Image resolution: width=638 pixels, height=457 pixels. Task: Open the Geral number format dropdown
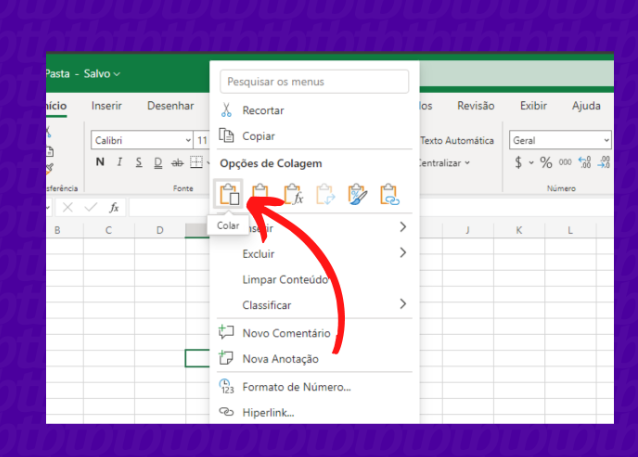pyautogui.click(x=559, y=140)
